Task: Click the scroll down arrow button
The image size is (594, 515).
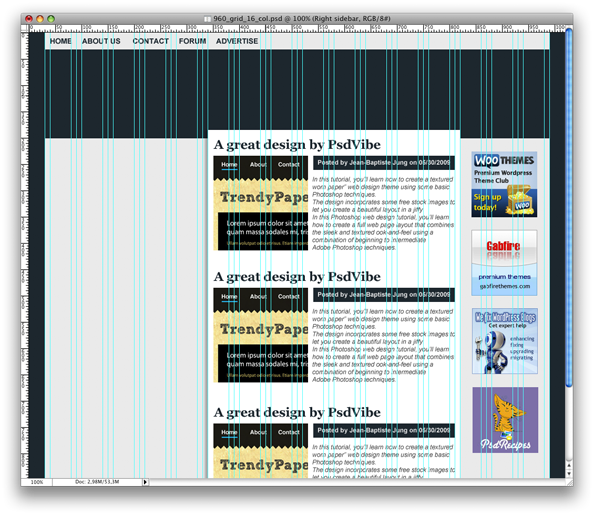Action: tap(569, 474)
